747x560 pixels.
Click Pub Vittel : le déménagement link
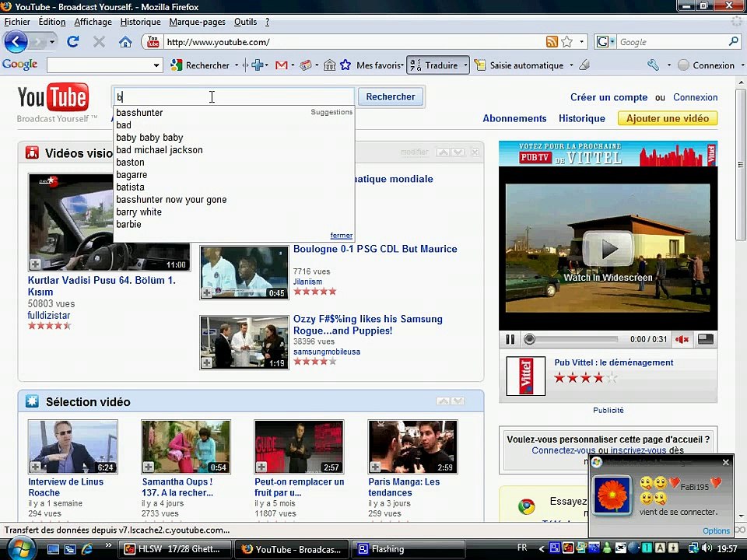614,362
